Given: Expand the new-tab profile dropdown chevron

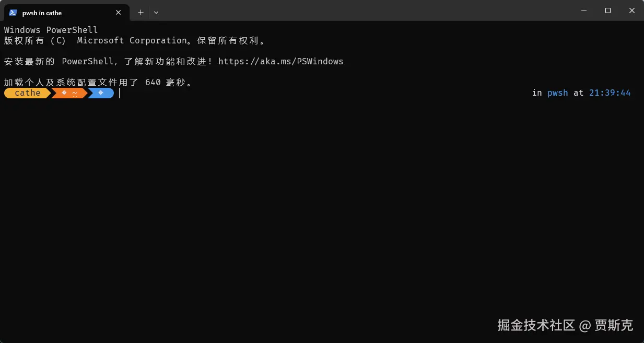Looking at the screenshot, I should pos(156,13).
